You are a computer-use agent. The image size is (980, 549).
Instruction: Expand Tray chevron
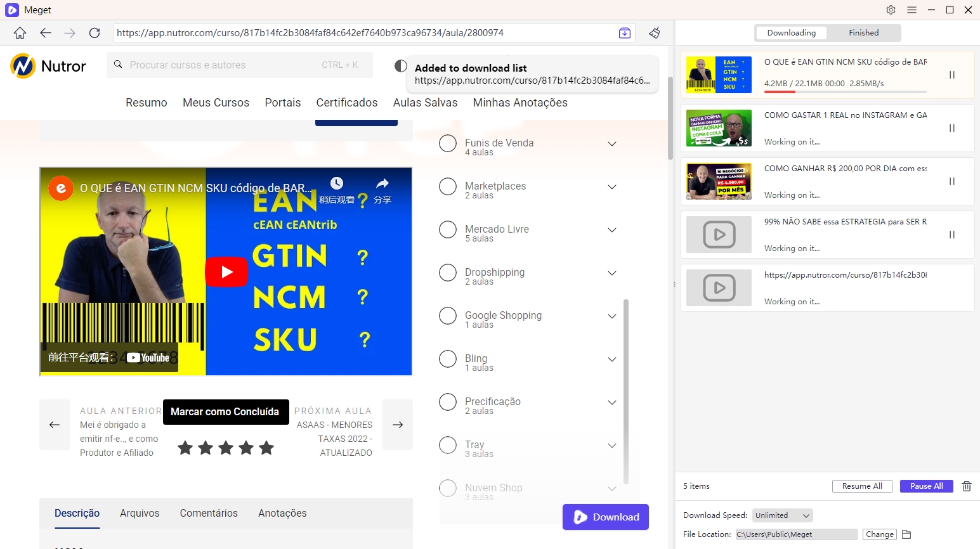612,446
